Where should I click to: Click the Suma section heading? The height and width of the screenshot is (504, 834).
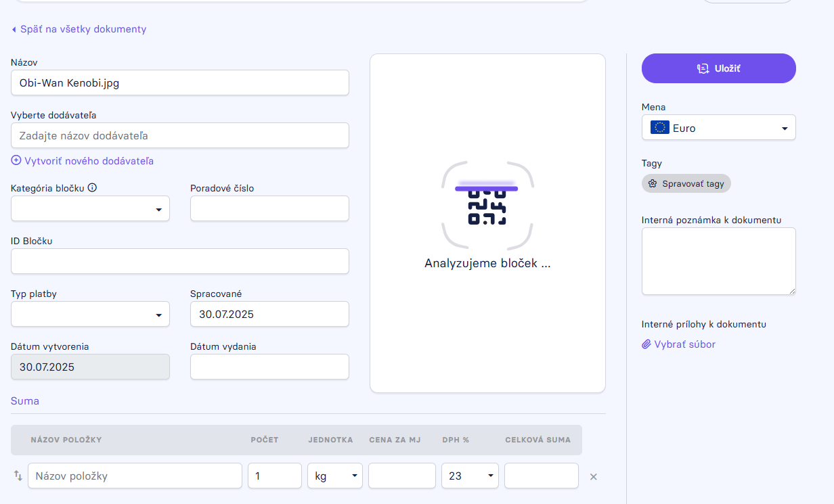[x=25, y=400]
